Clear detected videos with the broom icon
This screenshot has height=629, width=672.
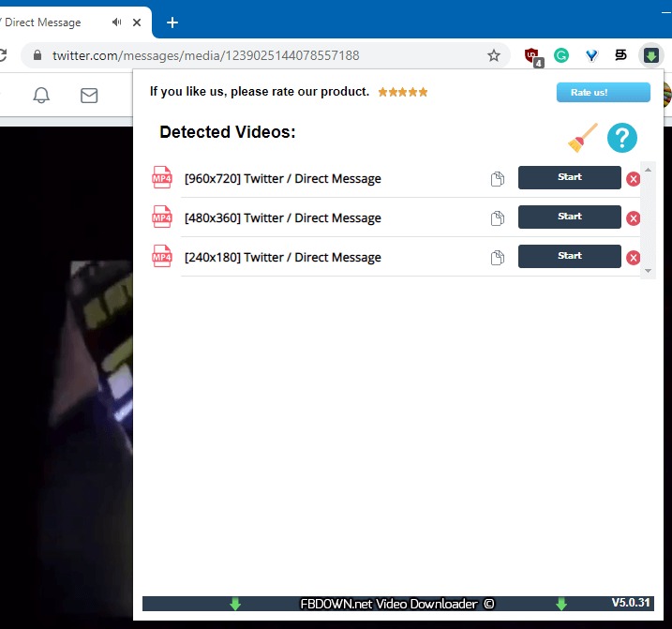coord(582,138)
